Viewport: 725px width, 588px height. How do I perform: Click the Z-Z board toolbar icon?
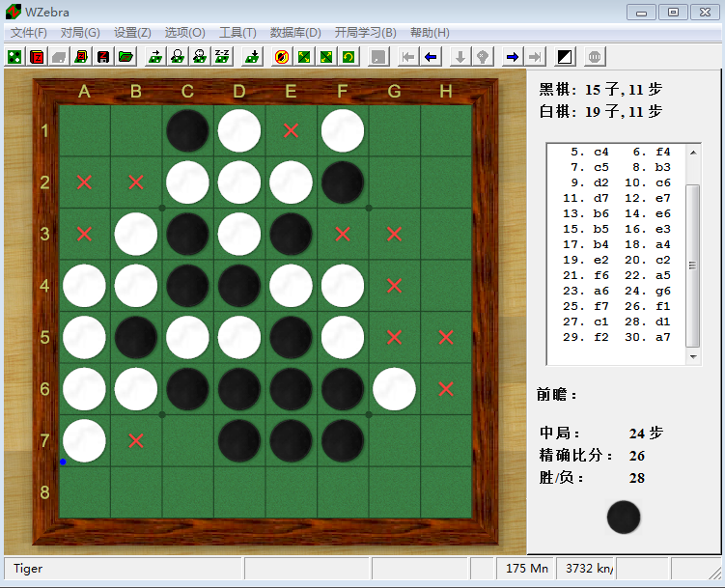222,57
